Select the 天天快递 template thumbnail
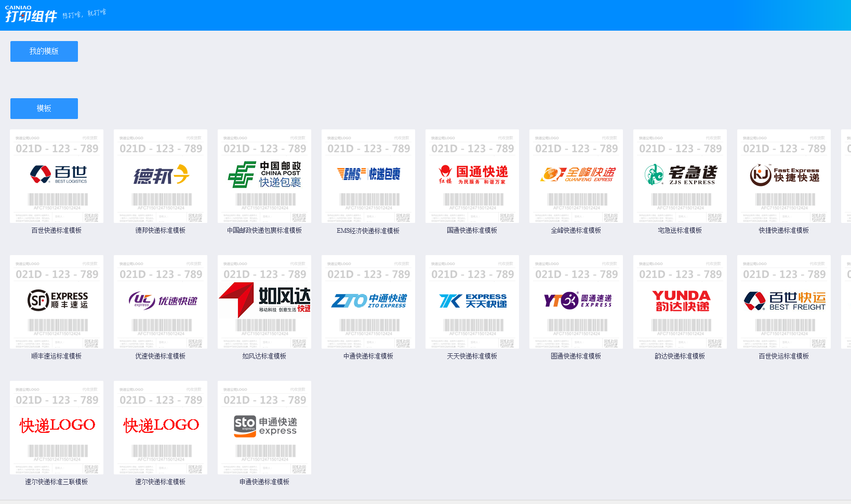This screenshot has width=851, height=504. 472,302
